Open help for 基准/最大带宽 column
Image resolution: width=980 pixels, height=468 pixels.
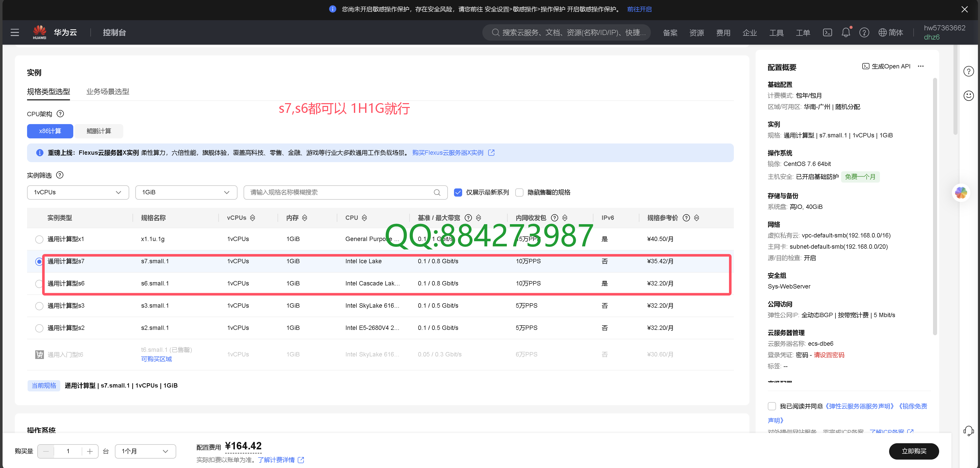tap(468, 218)
